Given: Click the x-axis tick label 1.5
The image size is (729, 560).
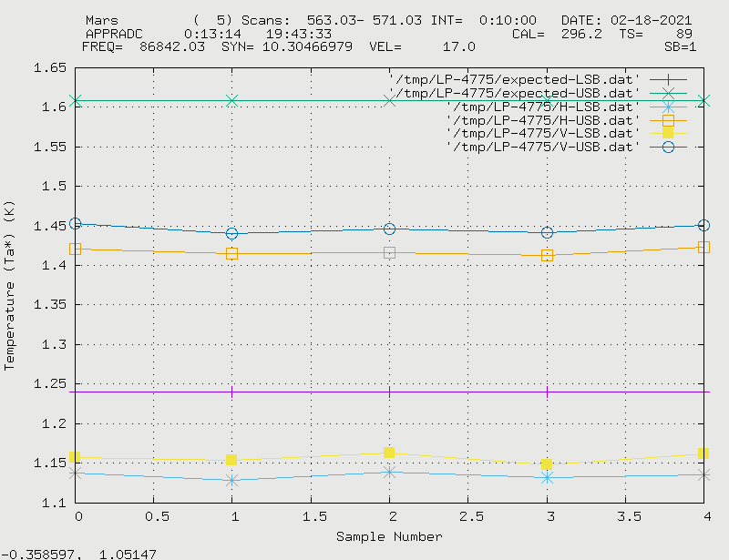Looking at the screenshot, I should click(314, 516).
